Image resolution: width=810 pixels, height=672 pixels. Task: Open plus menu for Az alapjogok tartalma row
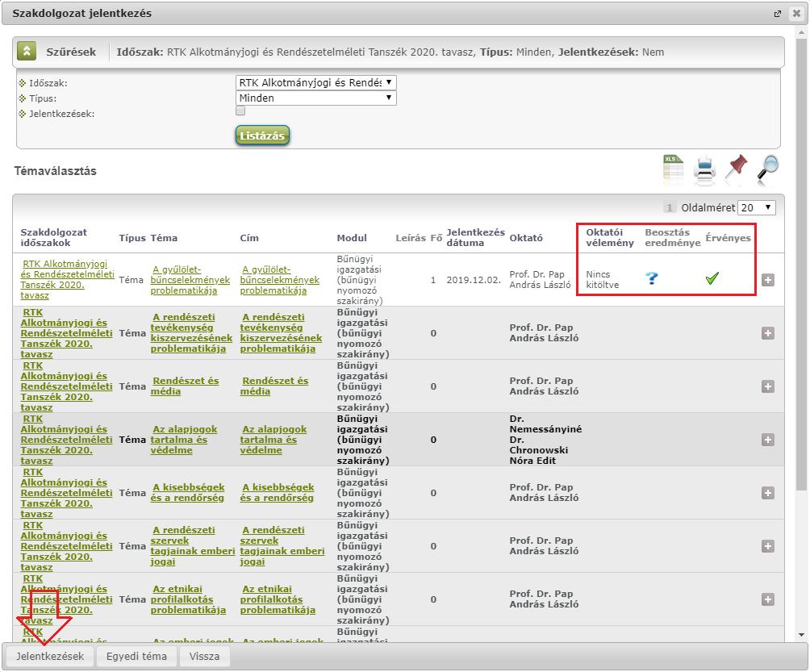767,440
